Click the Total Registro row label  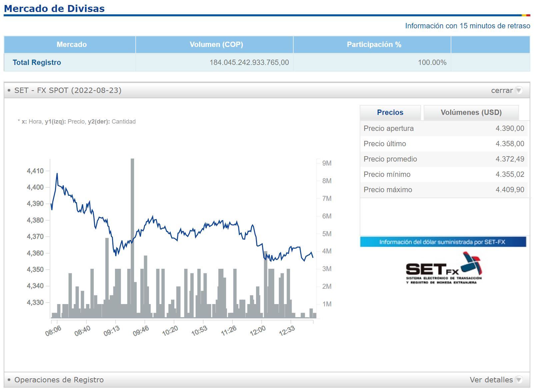tap(37, 63)
